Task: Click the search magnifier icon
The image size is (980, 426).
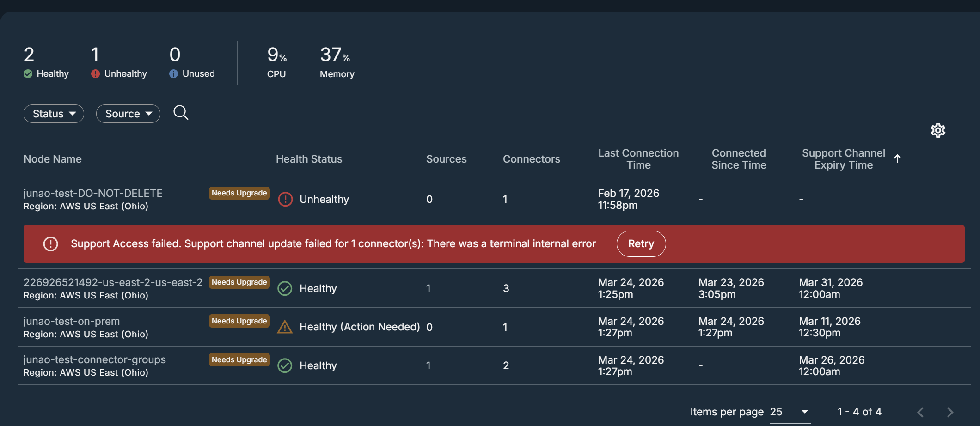Action: (x=181, y=113)
